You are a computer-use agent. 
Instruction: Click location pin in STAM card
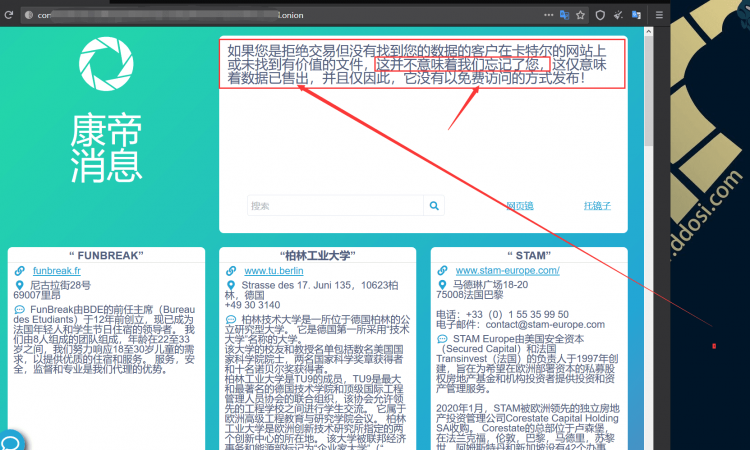(442, 285)
